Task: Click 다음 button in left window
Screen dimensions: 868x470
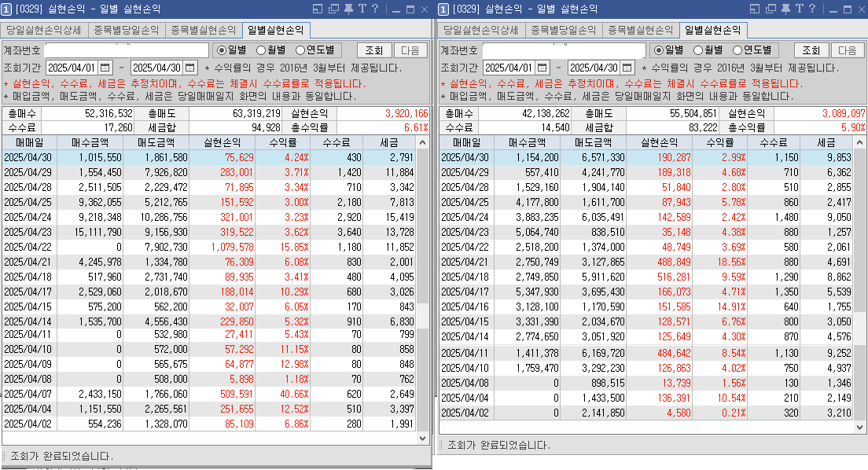Action: (x=410, y=50)
